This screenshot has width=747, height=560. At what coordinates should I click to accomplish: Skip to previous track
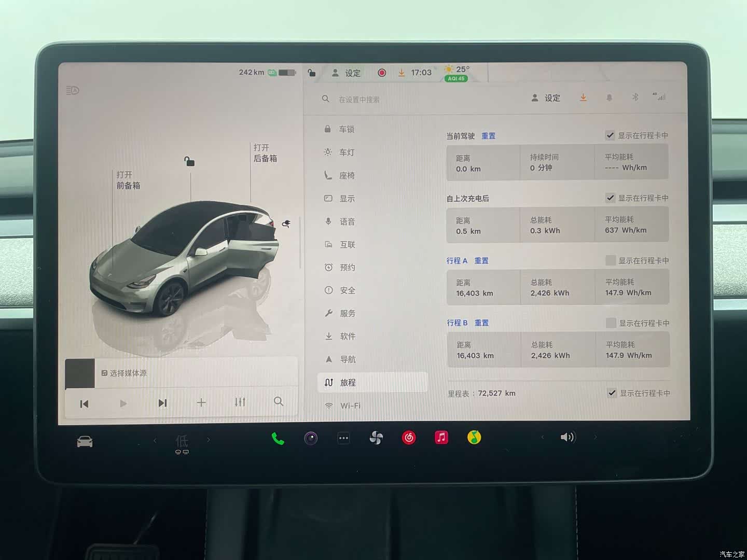pyautogui.click(x=84, y=404)
